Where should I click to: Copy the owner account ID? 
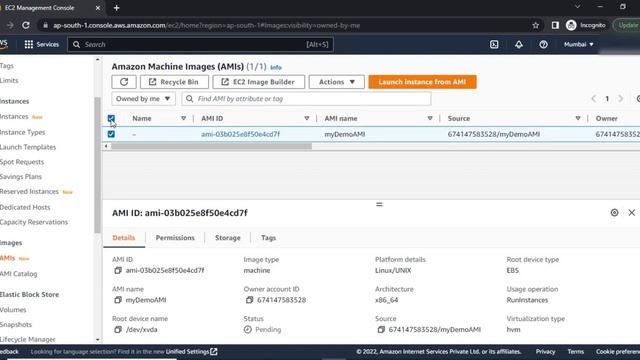[249, 300]
